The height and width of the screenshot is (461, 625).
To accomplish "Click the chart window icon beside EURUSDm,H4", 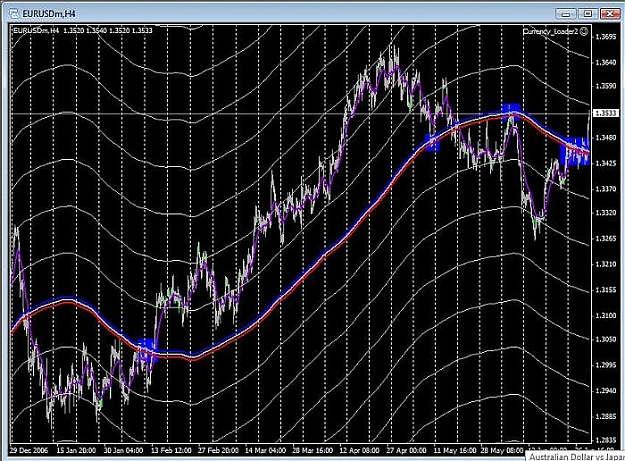I will (x=14, y=14).
